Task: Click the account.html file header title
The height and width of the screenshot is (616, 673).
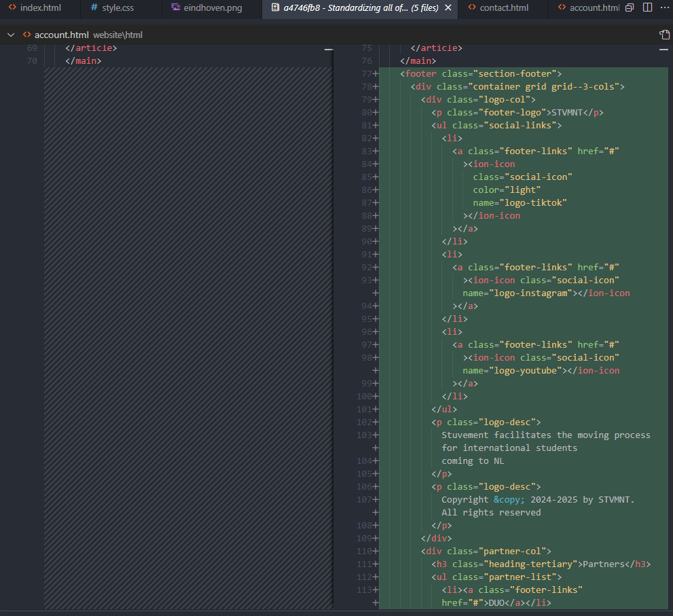Action: click(62, 35)
